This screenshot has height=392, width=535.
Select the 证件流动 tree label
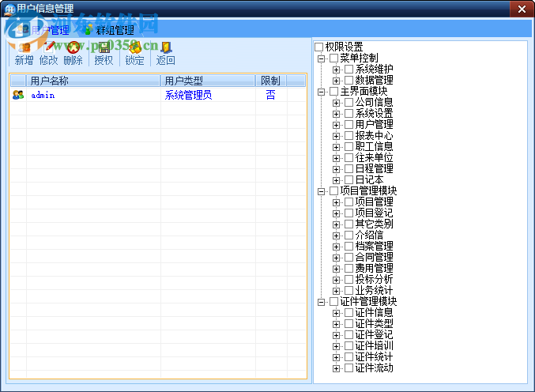tap(374, 367)
